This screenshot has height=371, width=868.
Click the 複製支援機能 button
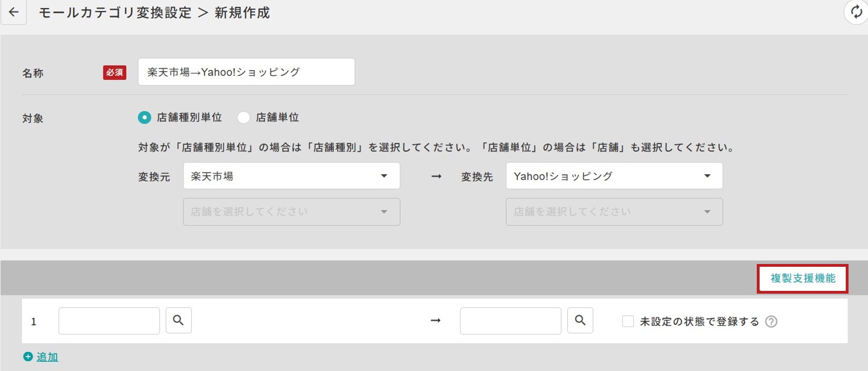(803, 278)
